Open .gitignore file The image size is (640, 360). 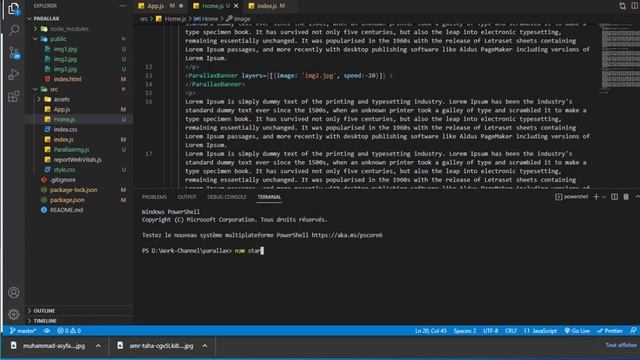tap(63, 180)
